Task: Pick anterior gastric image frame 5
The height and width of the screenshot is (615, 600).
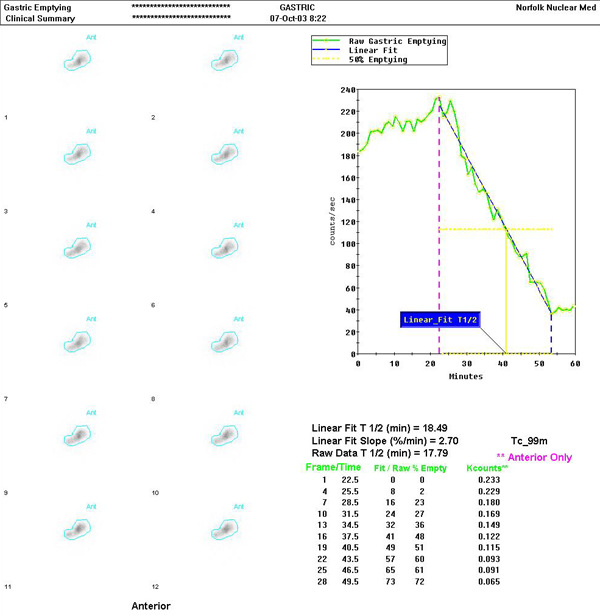Action: [x=78, y=247]
